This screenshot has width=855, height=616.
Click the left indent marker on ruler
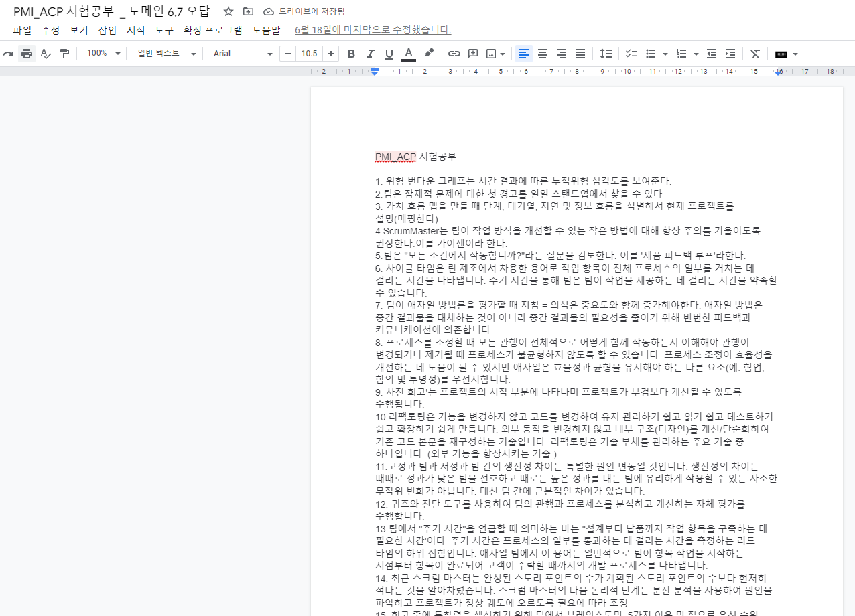click(375, 72)
